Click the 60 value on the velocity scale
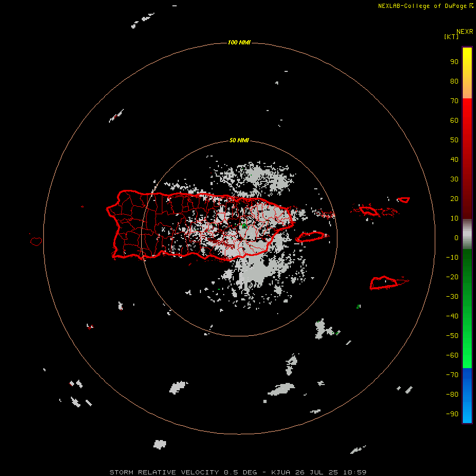 click(454, 121)
